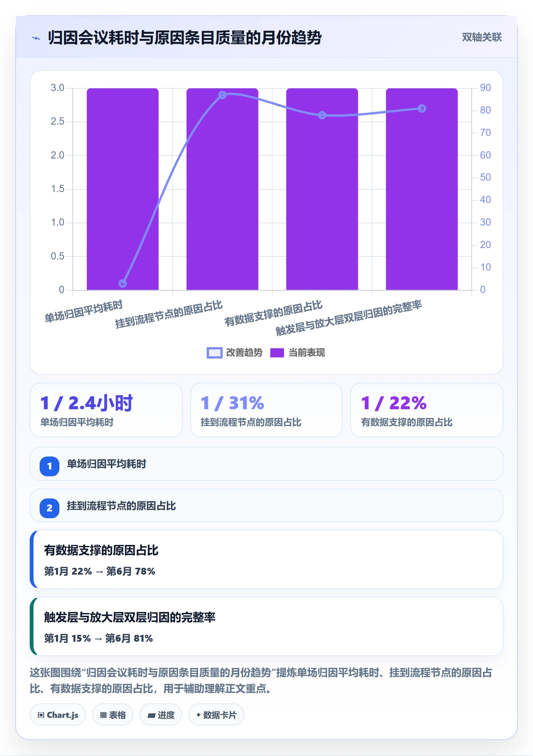Click the 进度 tag

[x=161, y=715]
